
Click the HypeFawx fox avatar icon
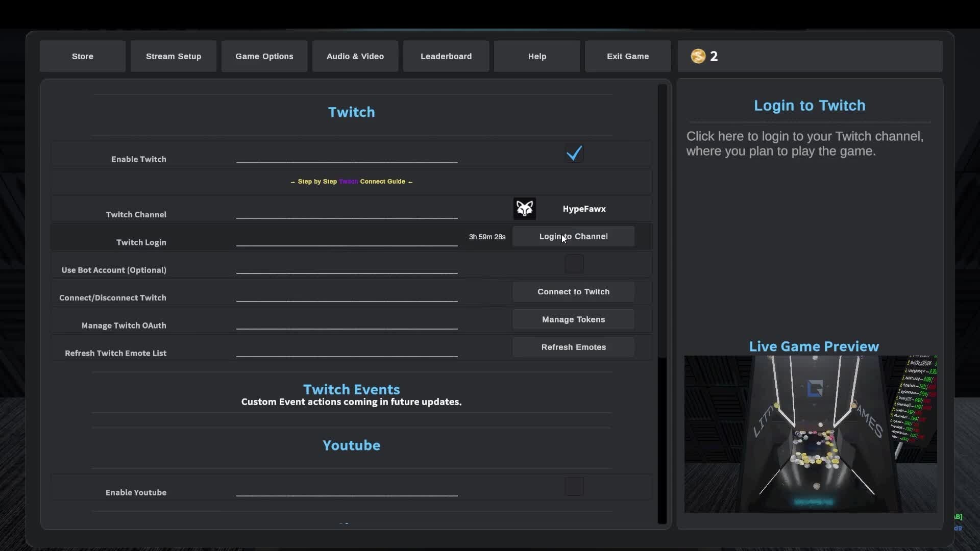524,209
